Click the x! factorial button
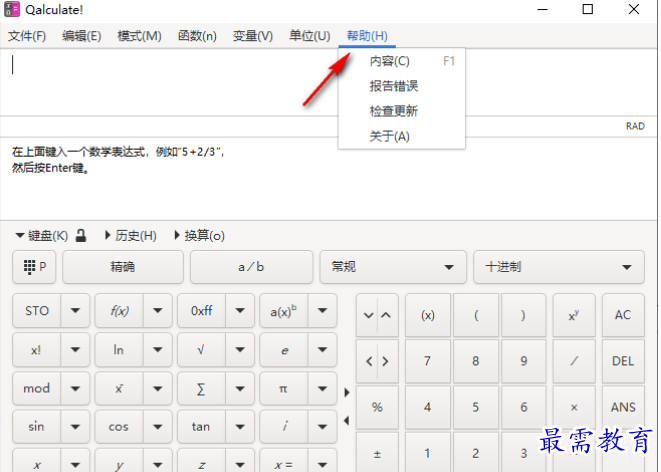661x472 pixels. 37,350
